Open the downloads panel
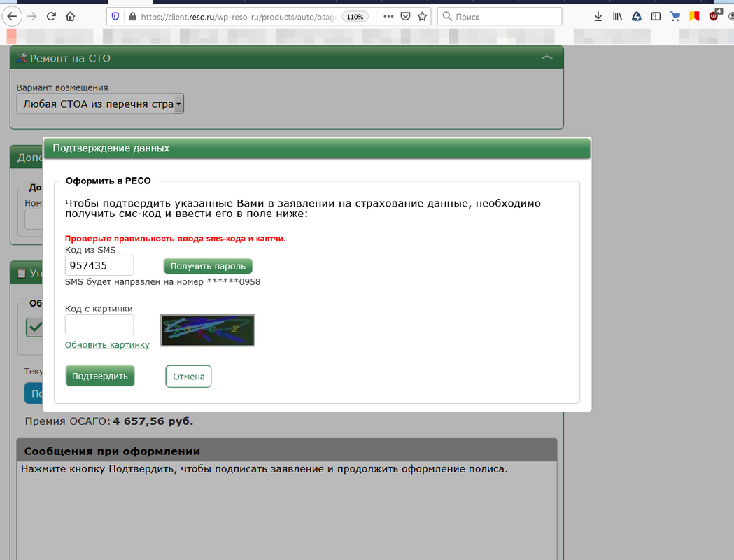This screenshot has width=734, height=560. pyautogui.click(x=598, y=17)
